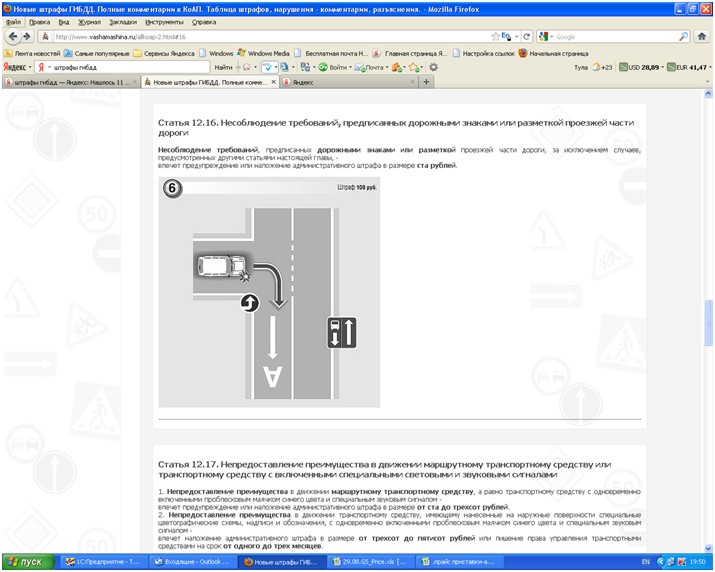
Task: Switch to 29.08.GS_Price.xls taskbar window
Action: [x=370, y=562]
